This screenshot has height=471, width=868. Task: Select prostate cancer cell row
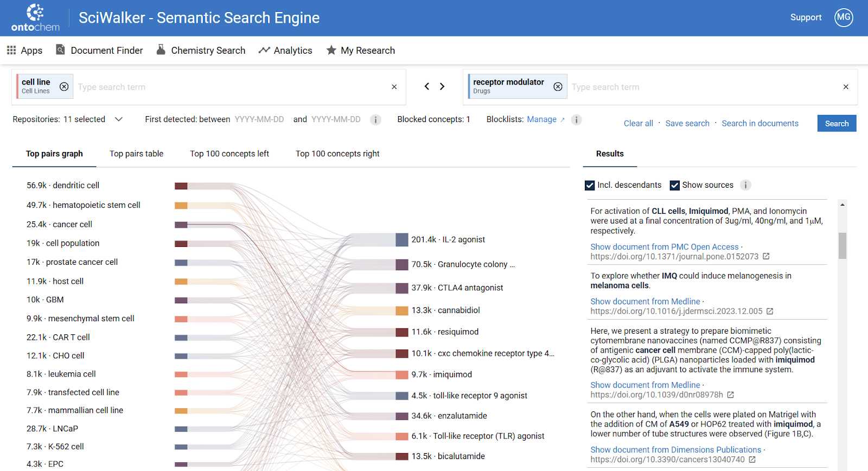pyautogui.click(x=72, y=262)
